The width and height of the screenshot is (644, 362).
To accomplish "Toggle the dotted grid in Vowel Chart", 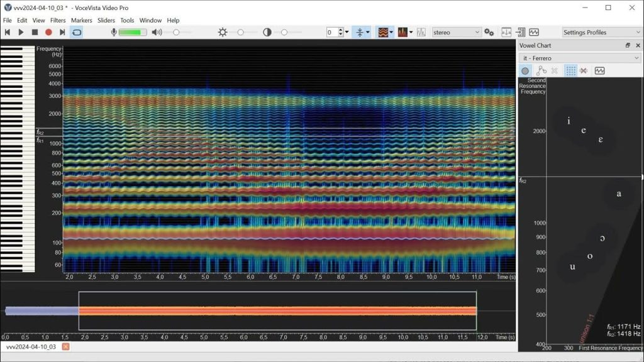I will (570, 71).
